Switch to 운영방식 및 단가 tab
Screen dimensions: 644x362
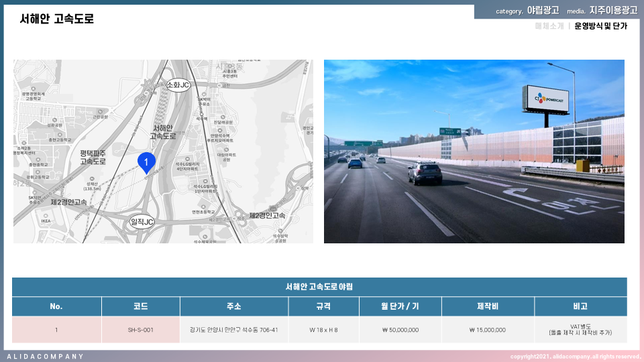coord(600,26)
